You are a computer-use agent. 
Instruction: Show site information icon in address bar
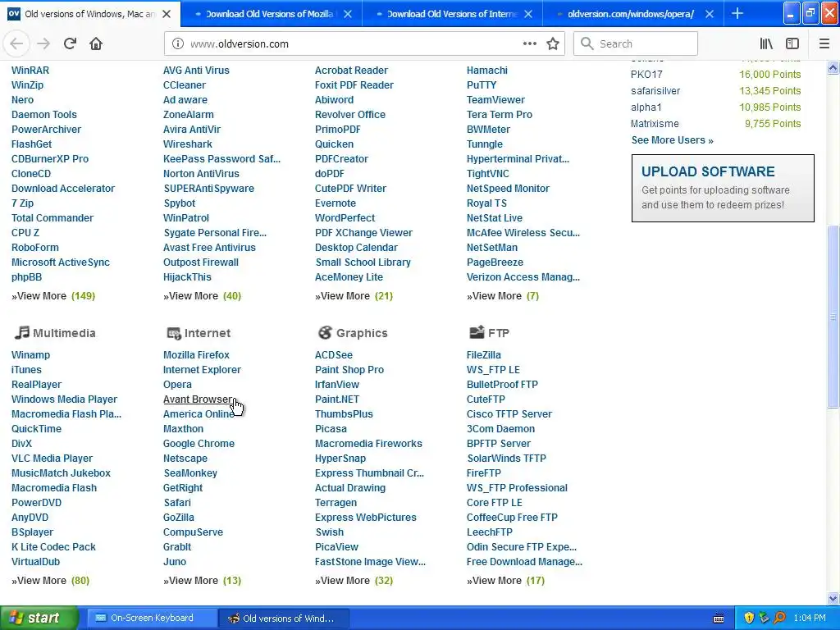[x=178, y=44]
